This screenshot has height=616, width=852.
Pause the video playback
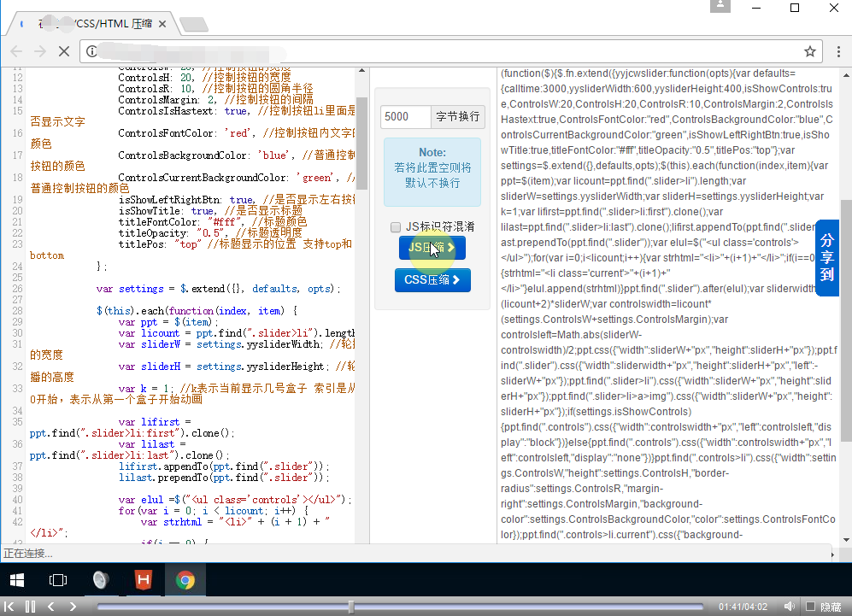point(31,607)
